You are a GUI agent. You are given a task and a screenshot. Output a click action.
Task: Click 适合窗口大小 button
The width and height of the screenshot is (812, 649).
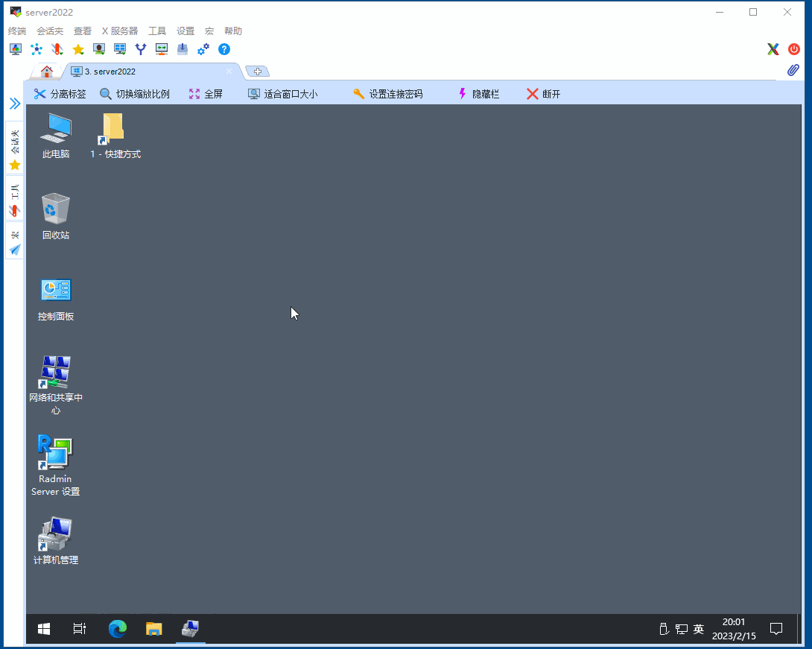283,94
